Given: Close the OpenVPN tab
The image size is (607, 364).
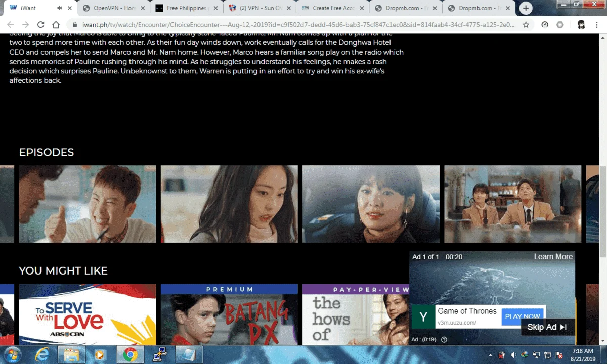Looking at the screenshot, I should (x=143, y=8).
